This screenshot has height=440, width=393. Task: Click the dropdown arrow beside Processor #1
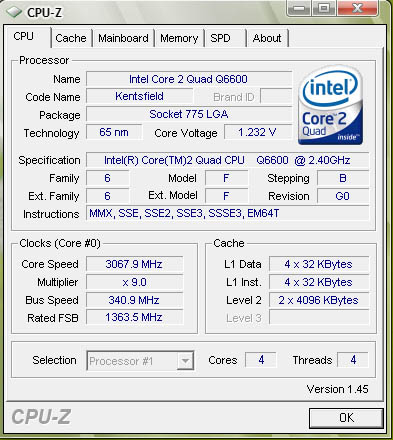[185, 361]
